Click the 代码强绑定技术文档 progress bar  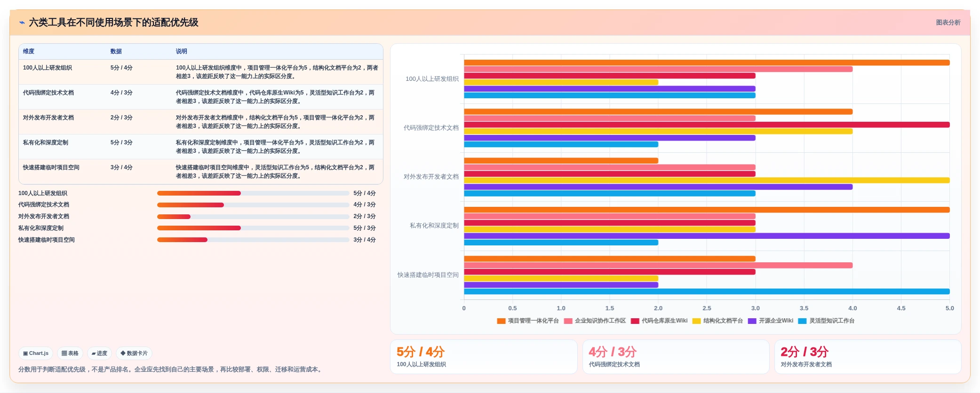tap(253, 205)
